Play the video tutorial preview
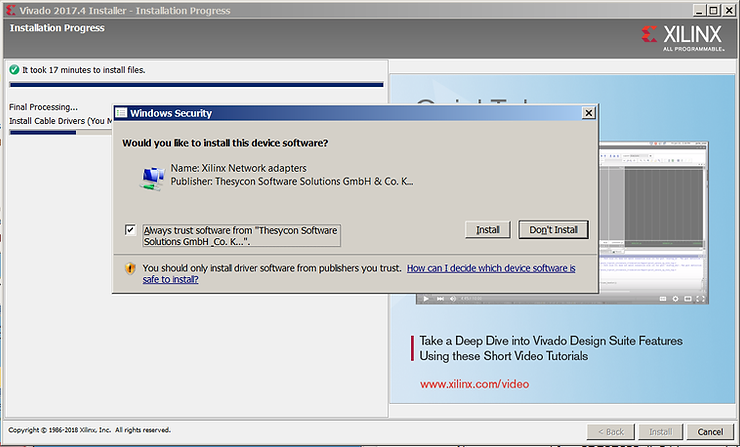This screenshot has height=447, width=740. click(426, 298)
